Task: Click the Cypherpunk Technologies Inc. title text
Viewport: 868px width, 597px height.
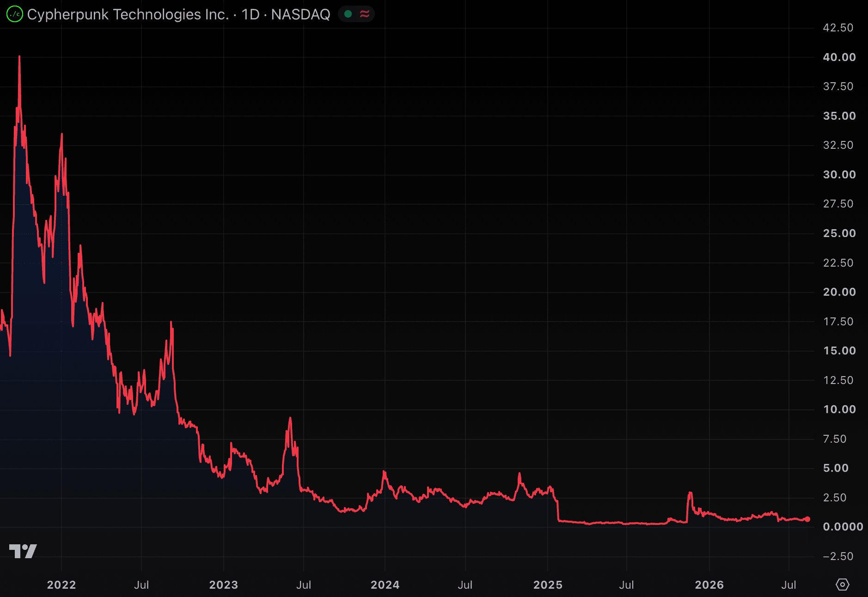Action: point(128,14)
